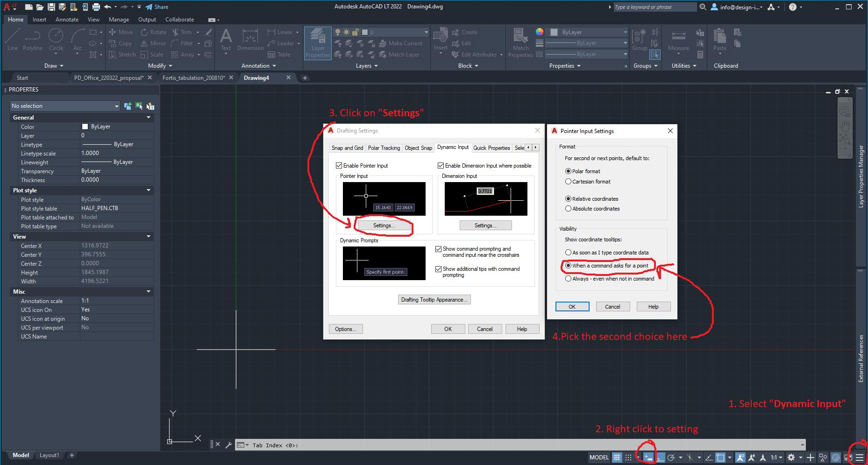Toggle Ortho mode in status bar
Image resolution: width=868 pixels, height=465 pixels.
coord(660,458)
